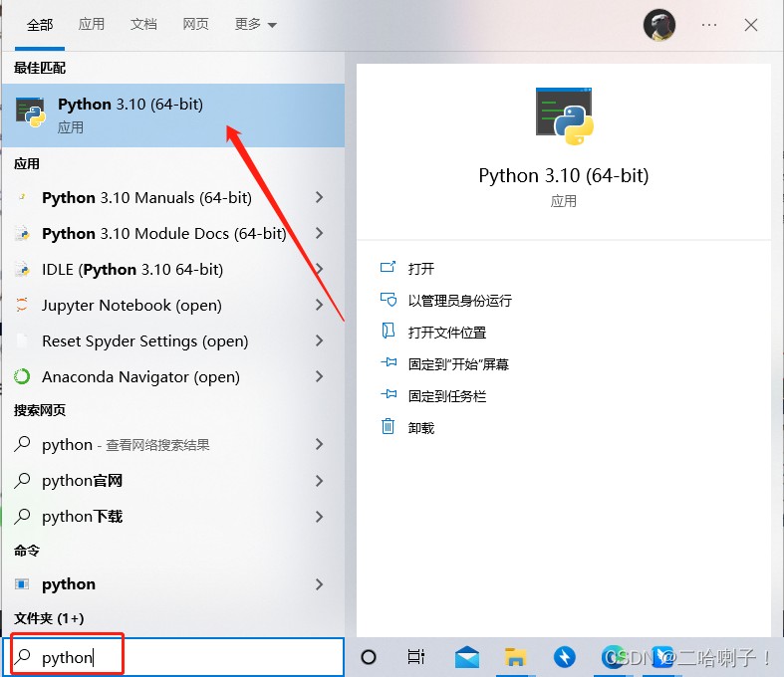The image size is (784, 677).
Task: Choose 以管理员身份运行
Action: 460,301
